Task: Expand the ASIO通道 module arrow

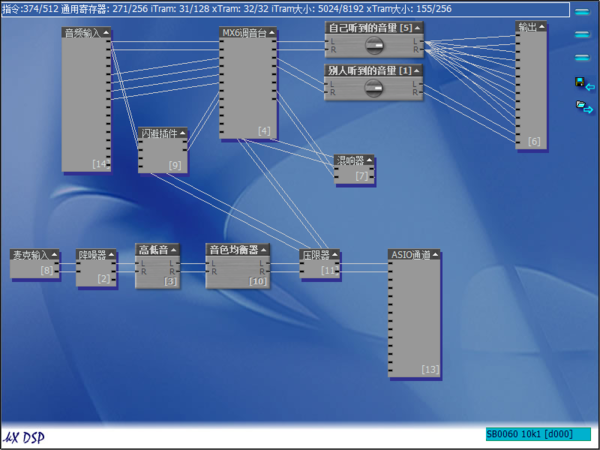Action: (x=436, y=255)
